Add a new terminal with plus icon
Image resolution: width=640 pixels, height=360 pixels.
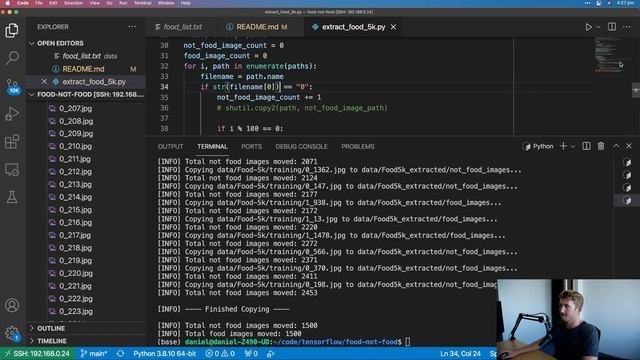click(563, 146)
